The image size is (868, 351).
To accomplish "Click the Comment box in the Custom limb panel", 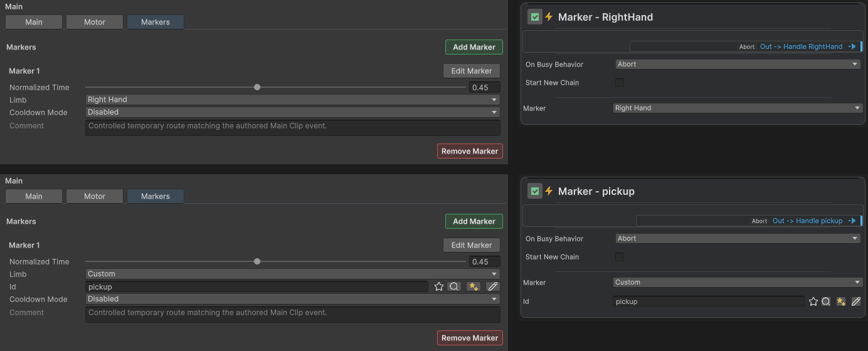I will point(292,315).
